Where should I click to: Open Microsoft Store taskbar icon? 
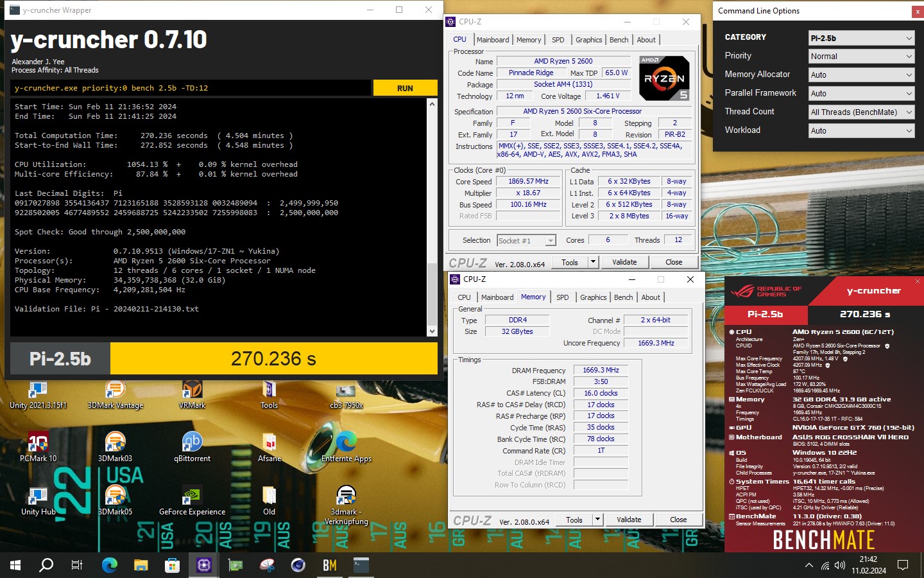[x=172, y=565]
